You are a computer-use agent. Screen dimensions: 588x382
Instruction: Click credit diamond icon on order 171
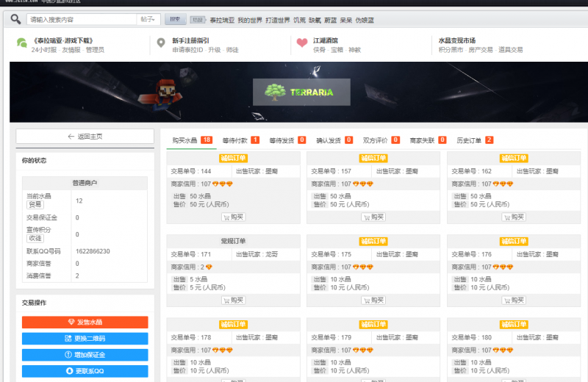point(209,267)
